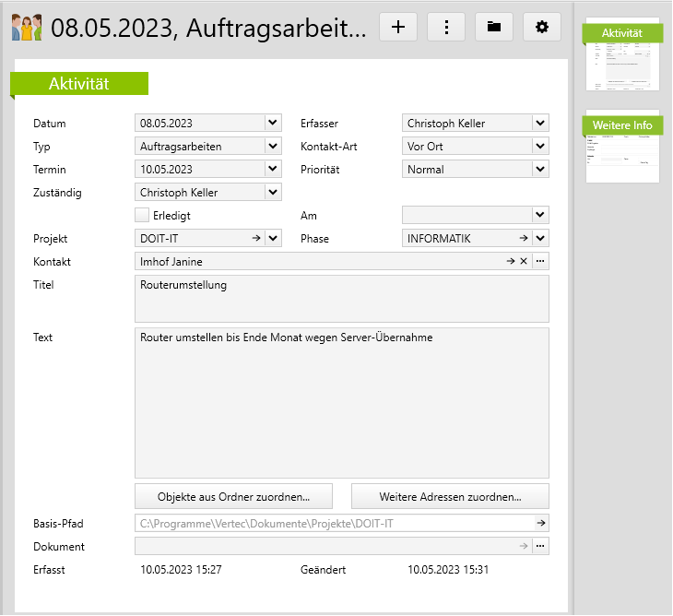This screenshot has width=673, height=616.
Task: Expand the Typ dropdown Auftragsarbeiten
Action: [x=272, y=146]
